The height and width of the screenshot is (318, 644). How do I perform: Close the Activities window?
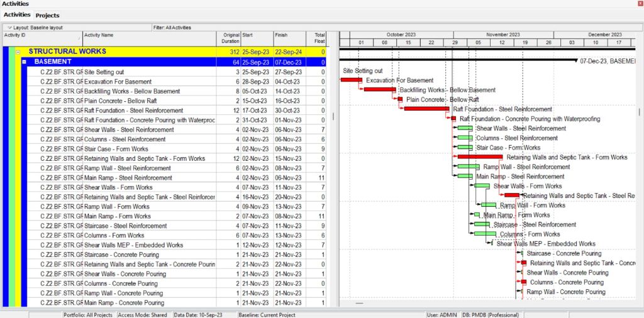click(639, 4)
